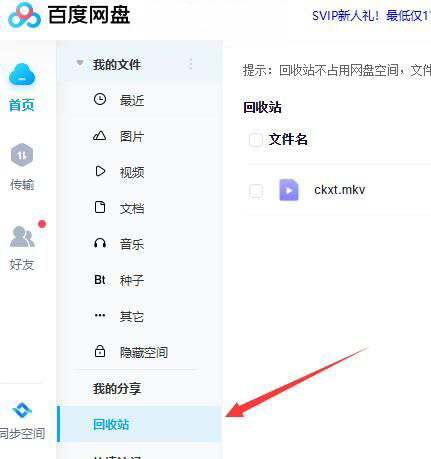
Task: Open the 视频 videos category
Action: point(132,172)
